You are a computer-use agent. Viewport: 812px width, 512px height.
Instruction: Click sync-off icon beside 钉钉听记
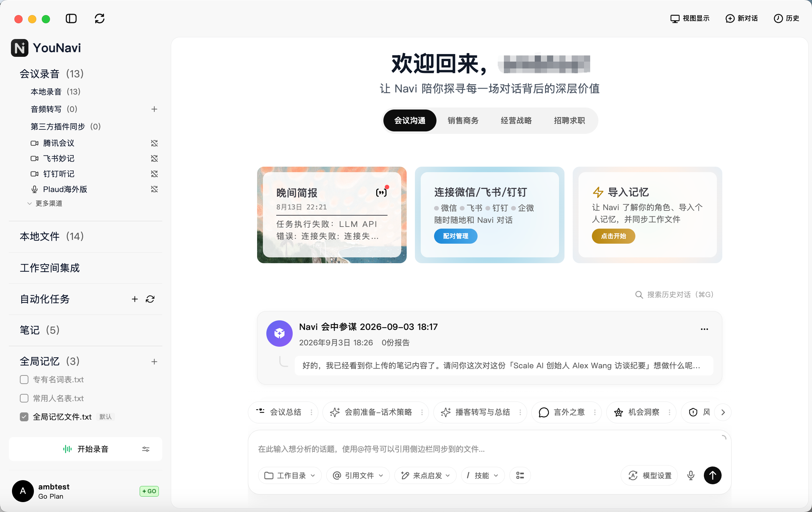[154, 174]
